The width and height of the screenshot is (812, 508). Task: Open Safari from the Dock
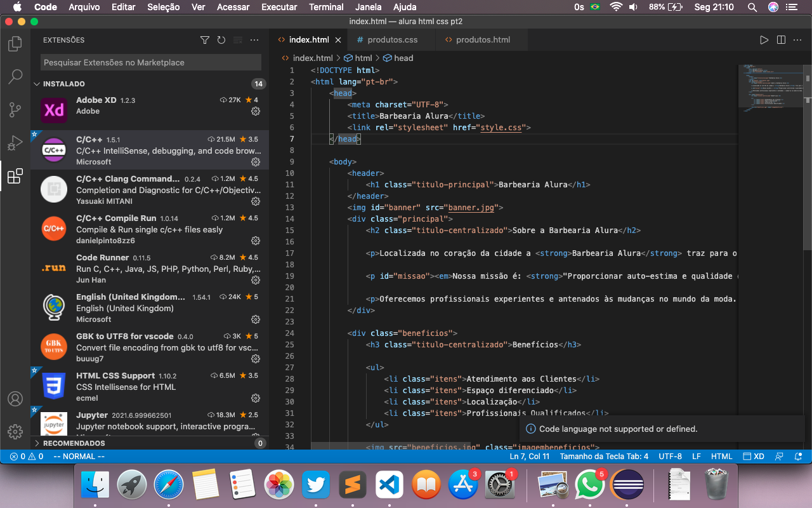pos(169,486)
